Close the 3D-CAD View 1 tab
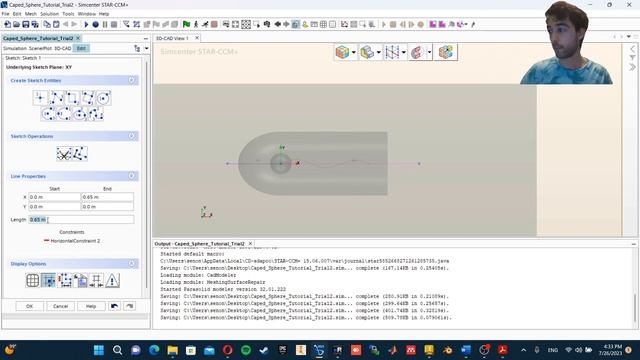Screen dimensions: 640x360 click(197, 38)
